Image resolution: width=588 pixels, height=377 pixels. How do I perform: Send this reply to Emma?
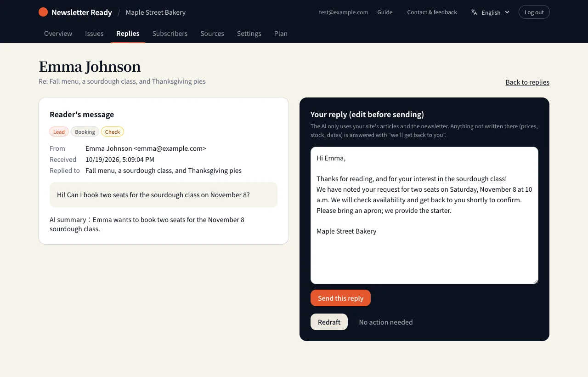340,298
